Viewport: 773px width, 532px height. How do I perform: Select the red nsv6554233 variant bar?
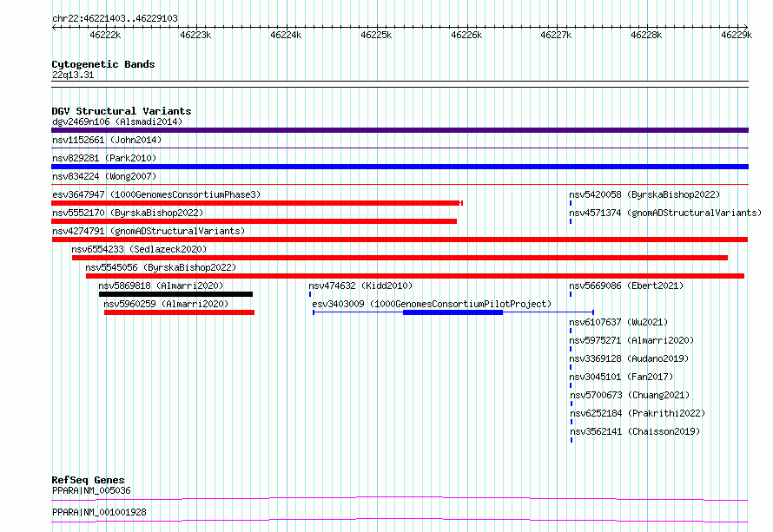tap(400, 258)
